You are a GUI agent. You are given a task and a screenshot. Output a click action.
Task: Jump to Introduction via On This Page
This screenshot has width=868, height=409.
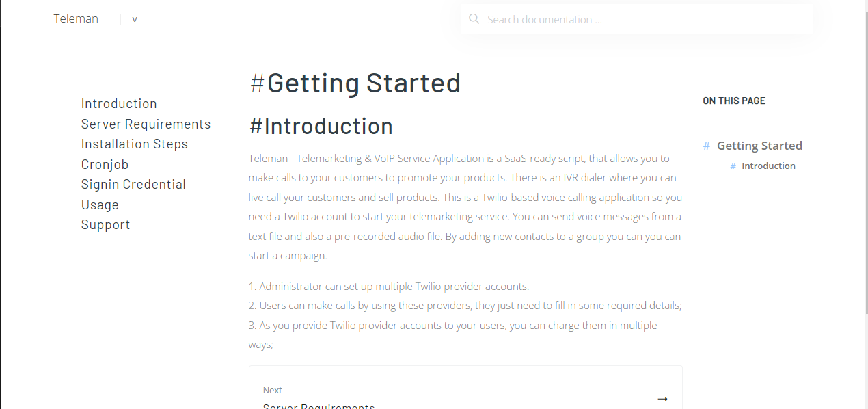[768, 166]
